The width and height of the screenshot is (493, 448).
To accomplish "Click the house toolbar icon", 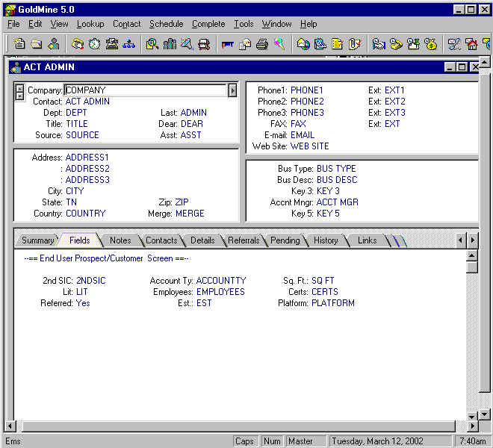I will [x=471, y=44].
